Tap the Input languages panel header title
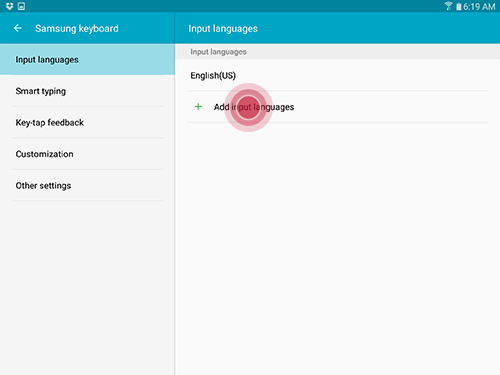 point(223,29)
